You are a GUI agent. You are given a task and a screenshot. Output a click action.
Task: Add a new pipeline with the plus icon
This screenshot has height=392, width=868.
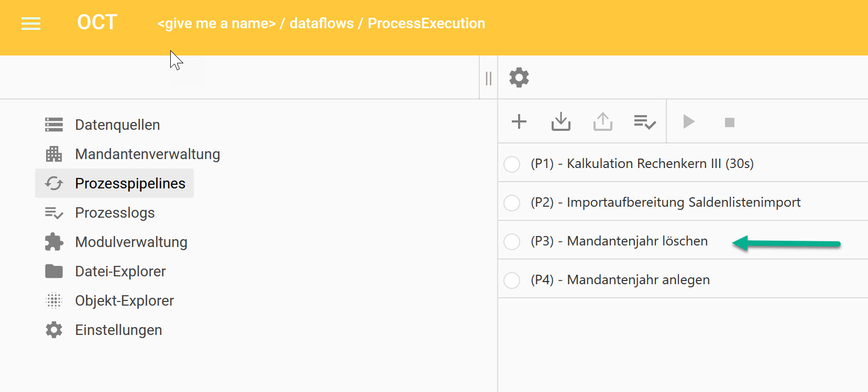point(519,121)
